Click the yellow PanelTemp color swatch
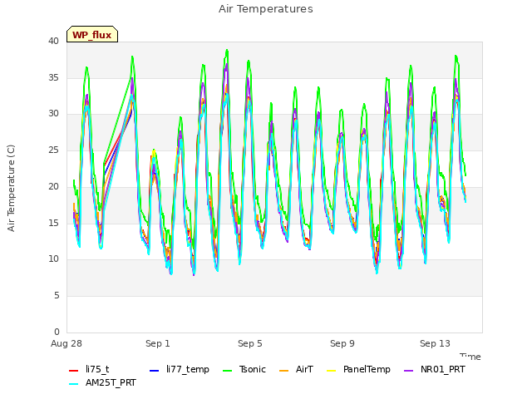The image size is (532, 399). coord(331,371)
